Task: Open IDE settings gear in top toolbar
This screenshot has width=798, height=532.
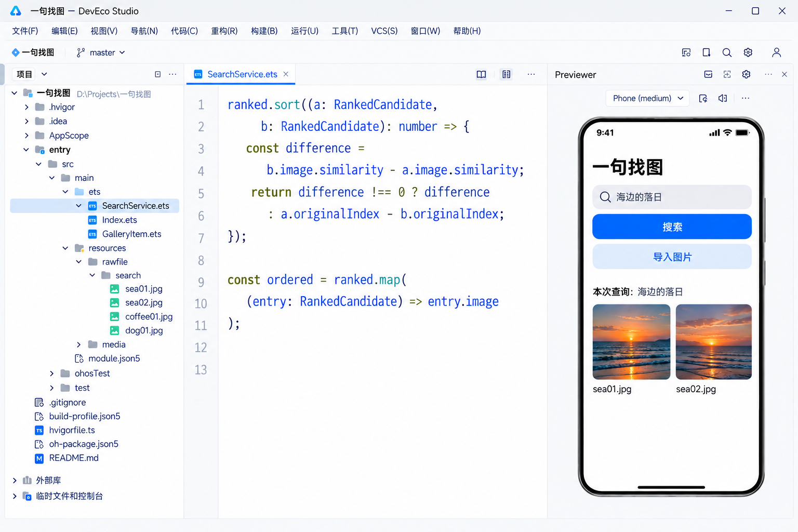Action: 748,52
